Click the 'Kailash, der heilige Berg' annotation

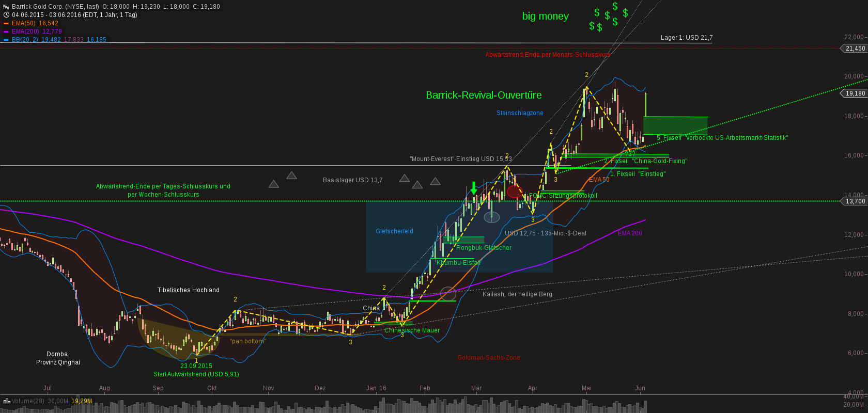517,294
